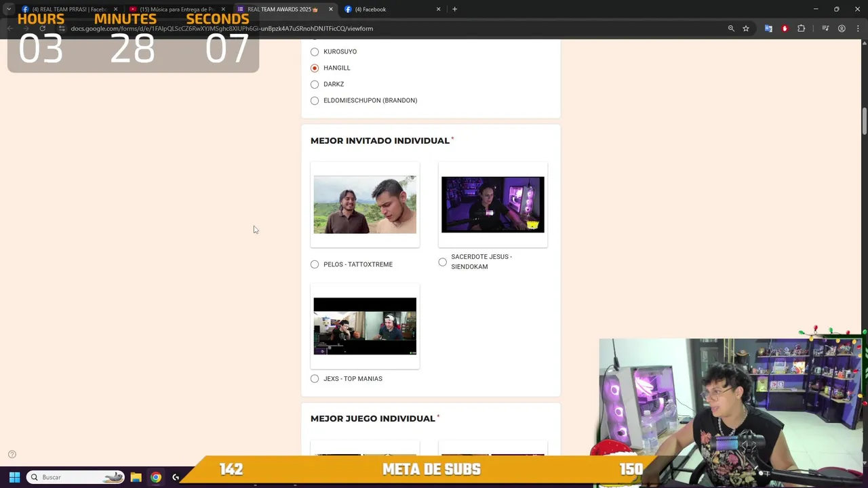The width and height of the screenshot is (868, 488).
Task: Choose ELDOMIESCHUPON (BRANDON) radio option
Action: pyautogui.click(x=315, y=100)
